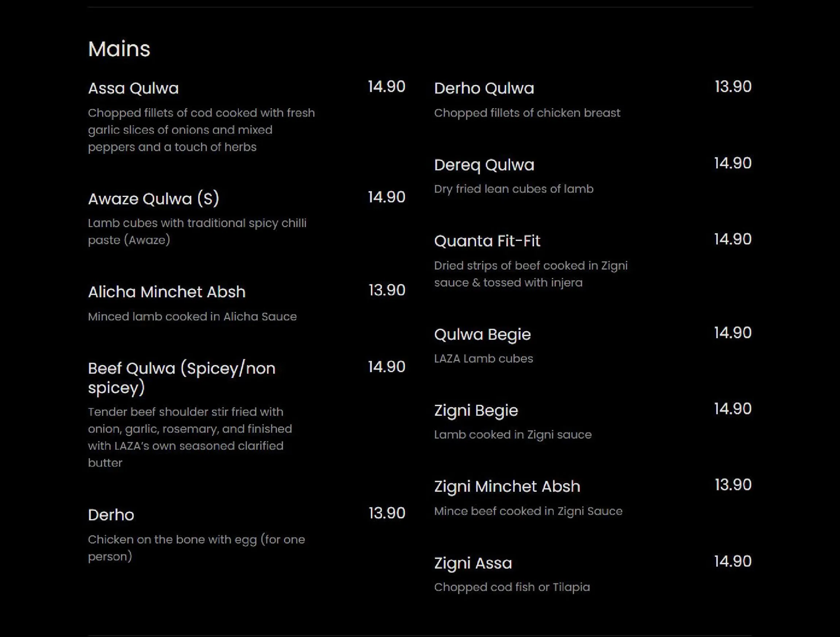Click 'Dry fried lean cubes of lamb' description

(x=514, y=189)
